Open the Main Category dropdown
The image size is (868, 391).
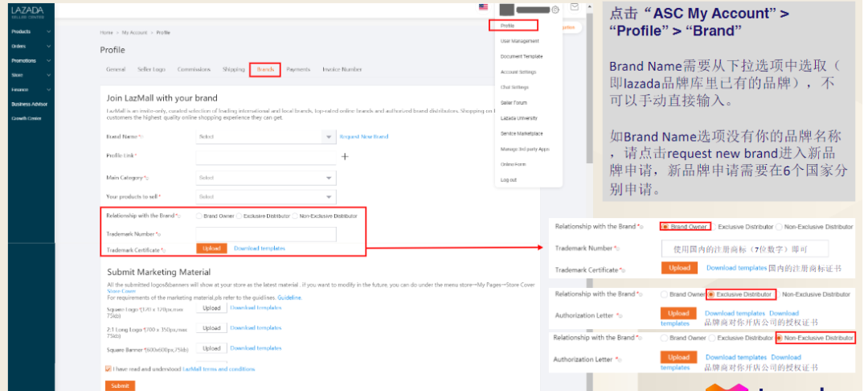click(266, 178)
